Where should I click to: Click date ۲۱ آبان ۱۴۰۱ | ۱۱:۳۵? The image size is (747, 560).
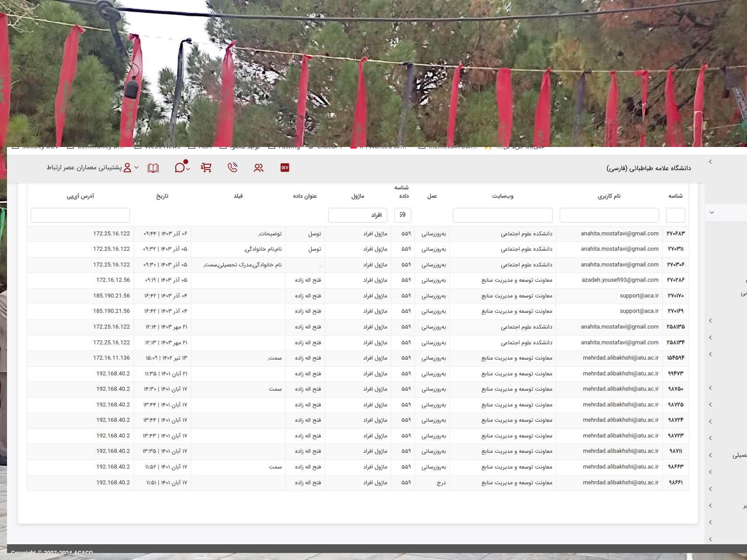pyautogui.click(x=166, y=374)
